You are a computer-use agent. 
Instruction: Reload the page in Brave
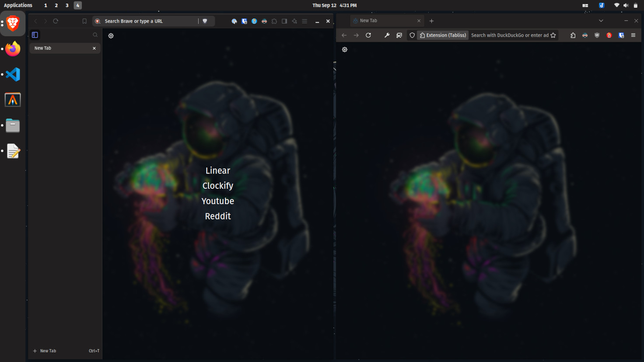click(56, 21)
